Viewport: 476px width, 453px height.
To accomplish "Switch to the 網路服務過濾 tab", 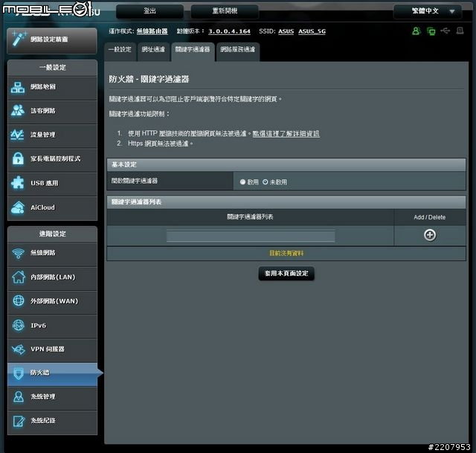I will point(238,50).
